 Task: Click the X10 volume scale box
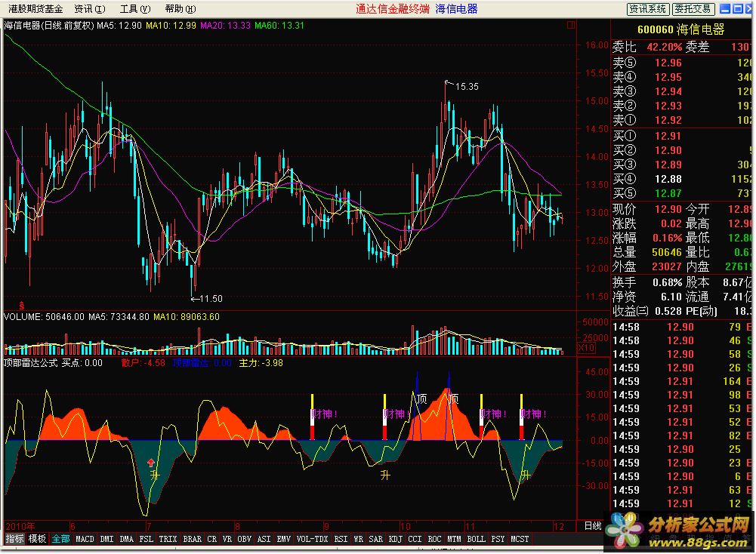tap(586, 348)
